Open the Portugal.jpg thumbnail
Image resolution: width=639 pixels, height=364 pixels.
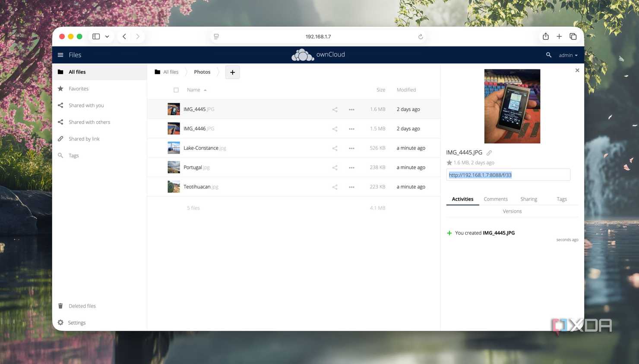coord(174,167)
